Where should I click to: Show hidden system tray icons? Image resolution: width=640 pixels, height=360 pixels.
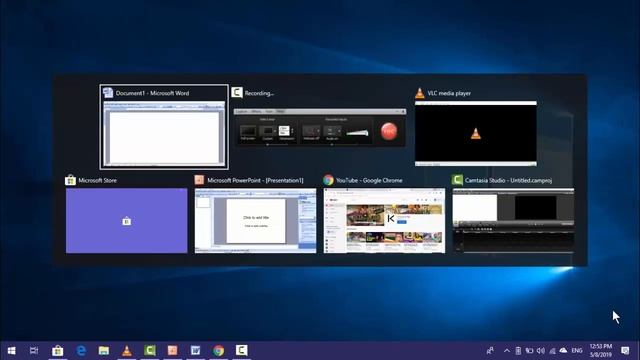coord(507,351)
